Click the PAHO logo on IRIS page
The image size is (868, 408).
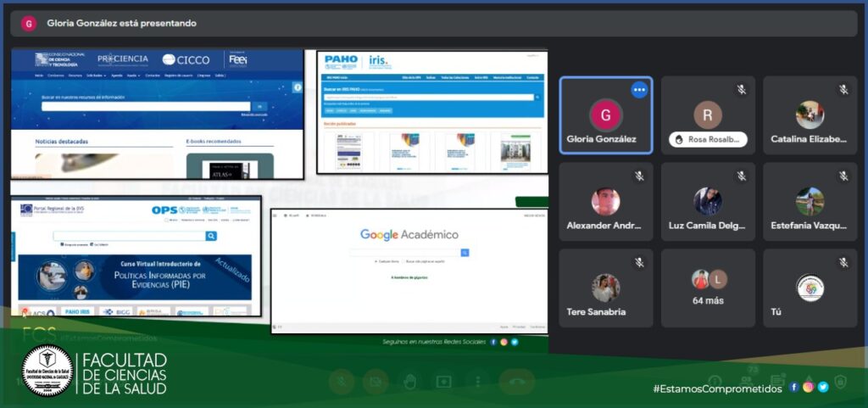pyautogui.click(x=341, y=62)
